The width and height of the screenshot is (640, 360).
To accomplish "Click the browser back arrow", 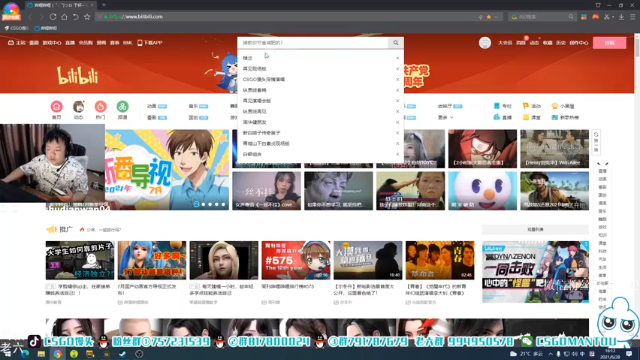I will pyautogui.click(x=30, y=17).
